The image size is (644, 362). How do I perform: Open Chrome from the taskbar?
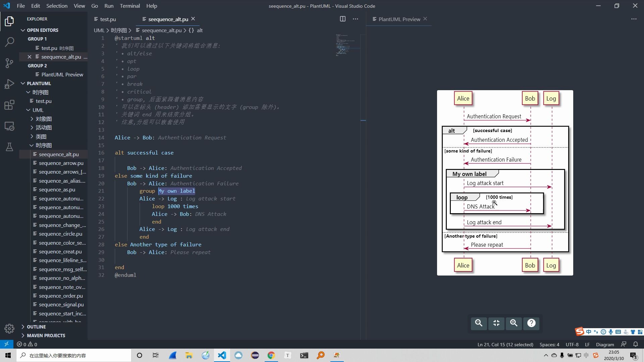click(x=271, y=355)
